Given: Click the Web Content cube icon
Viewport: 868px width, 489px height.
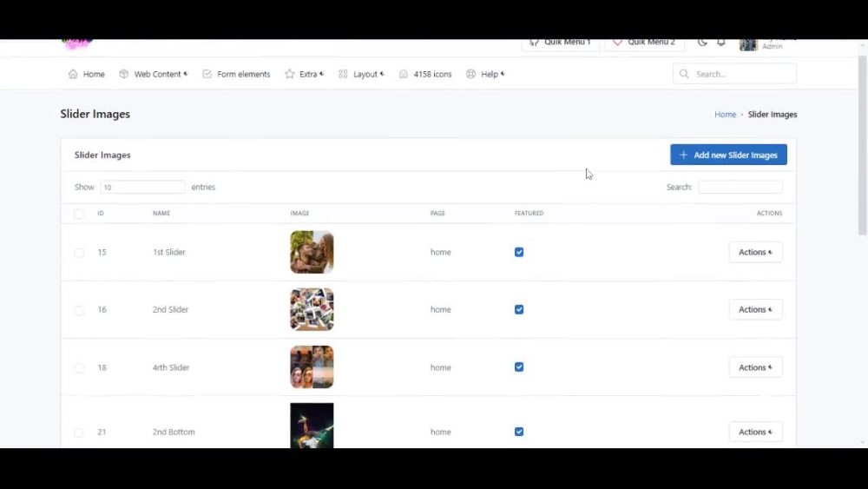Looking at the screenshot, I should [x=124, y=74].
